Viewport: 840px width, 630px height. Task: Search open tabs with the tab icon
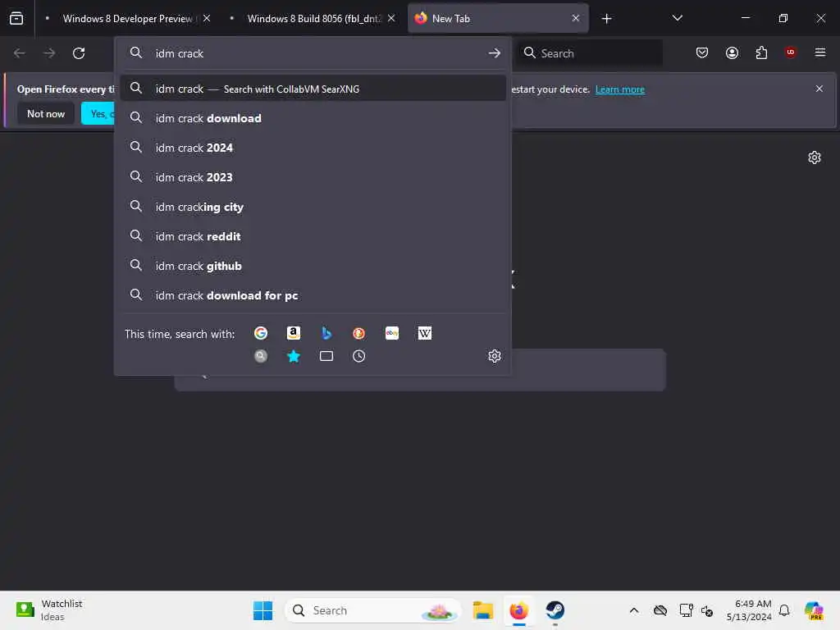tap(326, 356)
